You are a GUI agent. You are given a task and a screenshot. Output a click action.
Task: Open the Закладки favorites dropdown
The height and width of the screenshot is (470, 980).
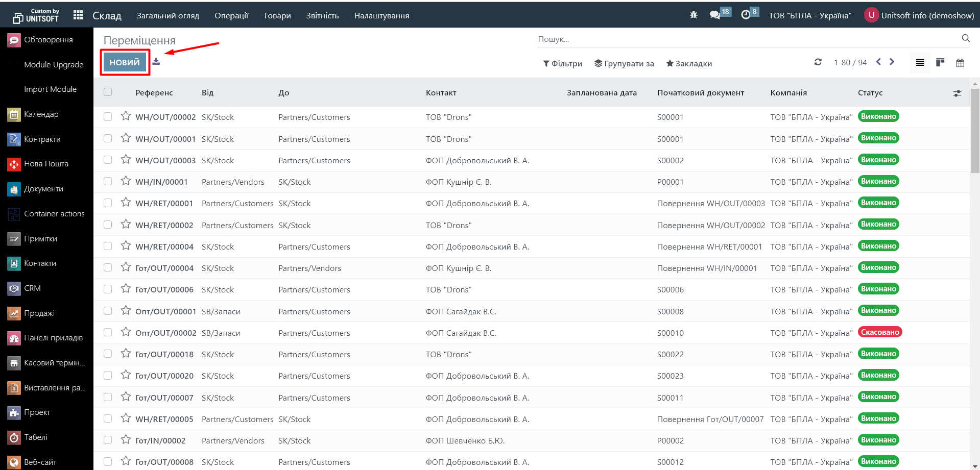[689, 63]
